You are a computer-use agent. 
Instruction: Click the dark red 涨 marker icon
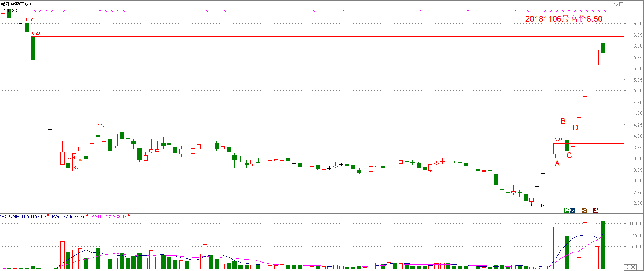[x=596, y=210]
